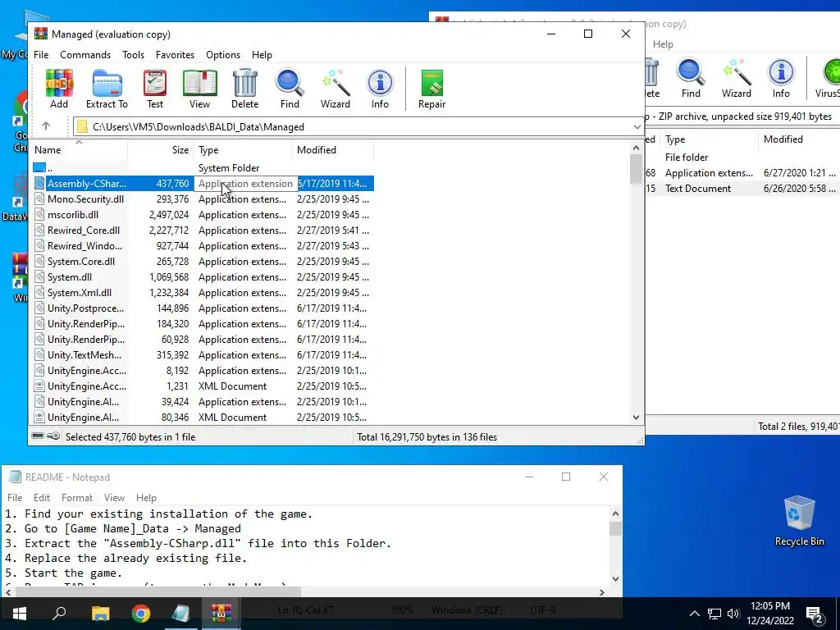
Task: Click Help menu in the background WinRAR window
Action: point(663,44)
